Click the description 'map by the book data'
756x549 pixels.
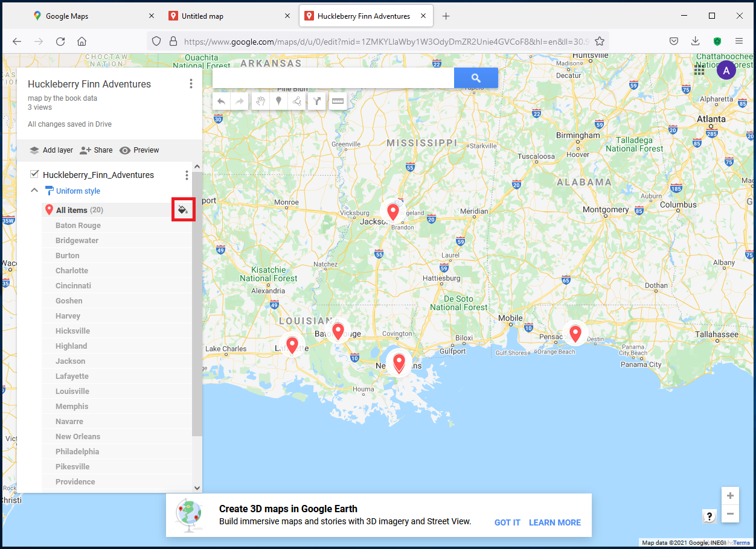[62, 98]
